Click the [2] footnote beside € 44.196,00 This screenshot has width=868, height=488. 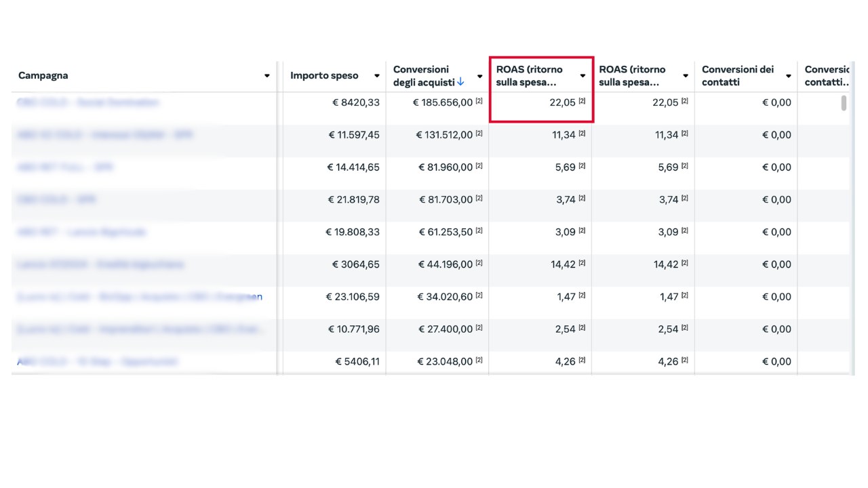[x=479, y=264]
